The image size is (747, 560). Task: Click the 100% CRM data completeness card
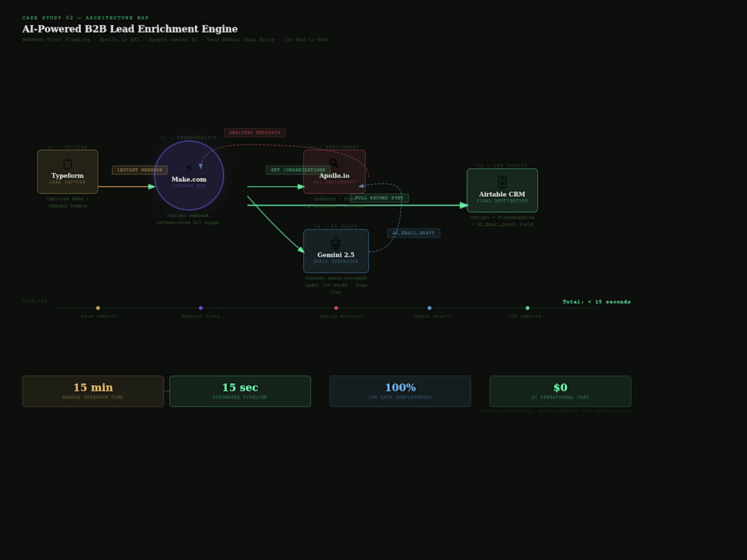(x=400, y=392)
